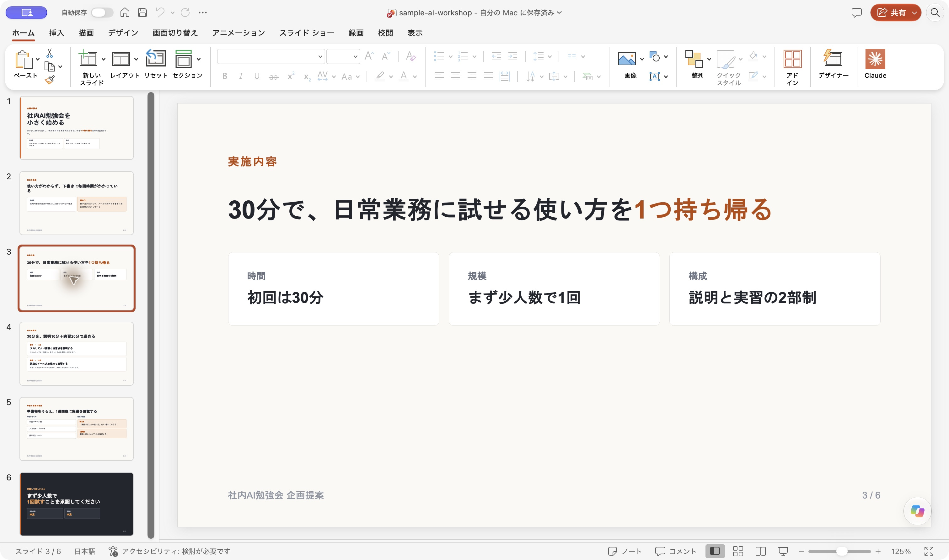Open the Search magnifier icon
Viewport: 949px width, 560px height.
(x=935, y=13)
